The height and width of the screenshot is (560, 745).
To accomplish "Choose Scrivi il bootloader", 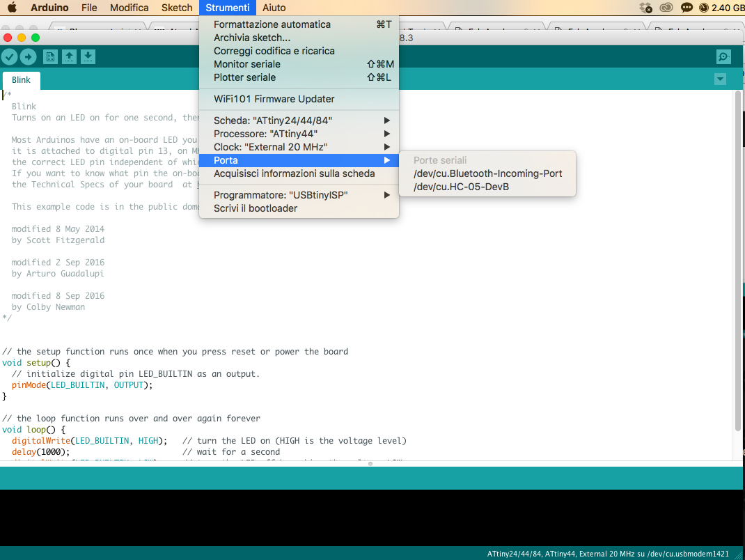I will pos(299,208).
